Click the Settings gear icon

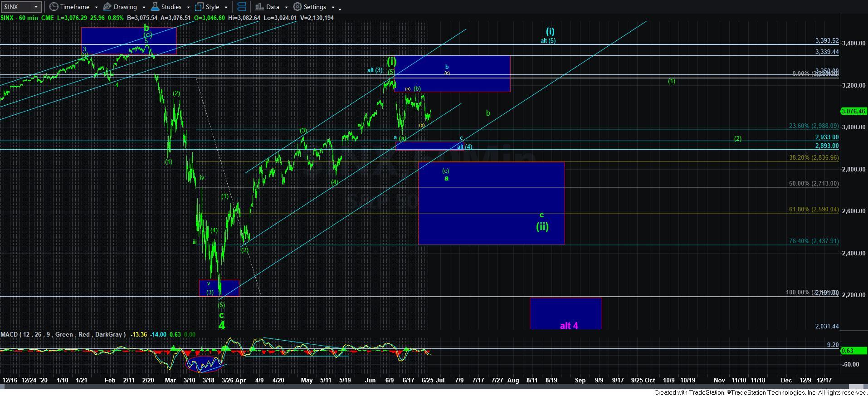pyautogui.click(x=297, y=7)
